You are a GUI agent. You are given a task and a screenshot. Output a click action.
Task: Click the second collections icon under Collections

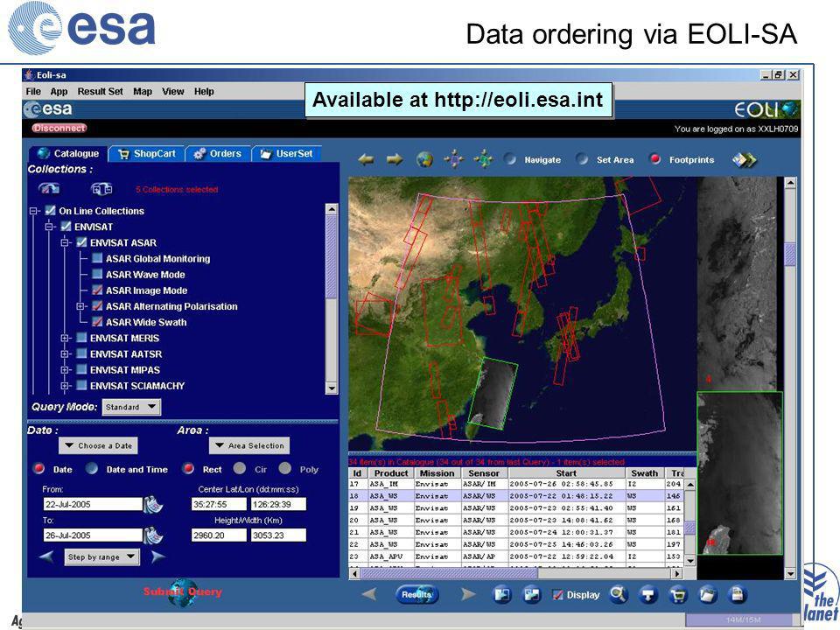point(101,189)
